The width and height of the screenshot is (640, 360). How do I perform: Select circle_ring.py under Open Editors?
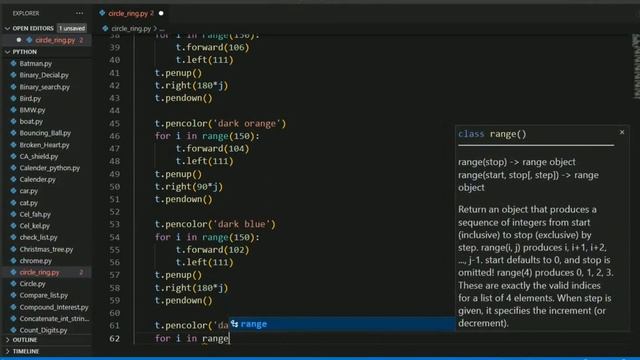pyautogui.click(x=47, y=40)
